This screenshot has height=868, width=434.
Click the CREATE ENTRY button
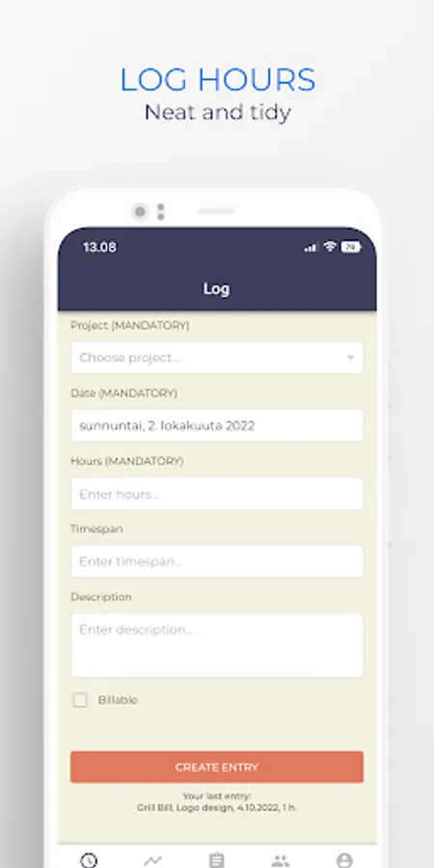[217, 768]
